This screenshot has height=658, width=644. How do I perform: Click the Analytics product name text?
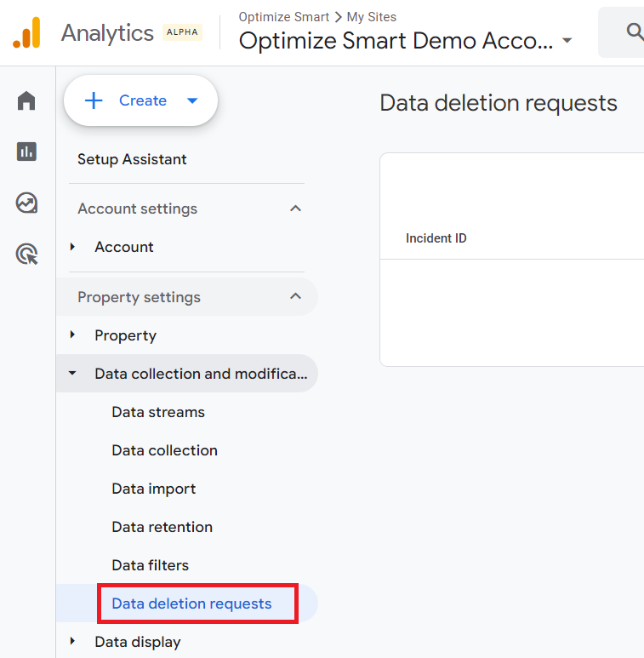coord(107,33)
